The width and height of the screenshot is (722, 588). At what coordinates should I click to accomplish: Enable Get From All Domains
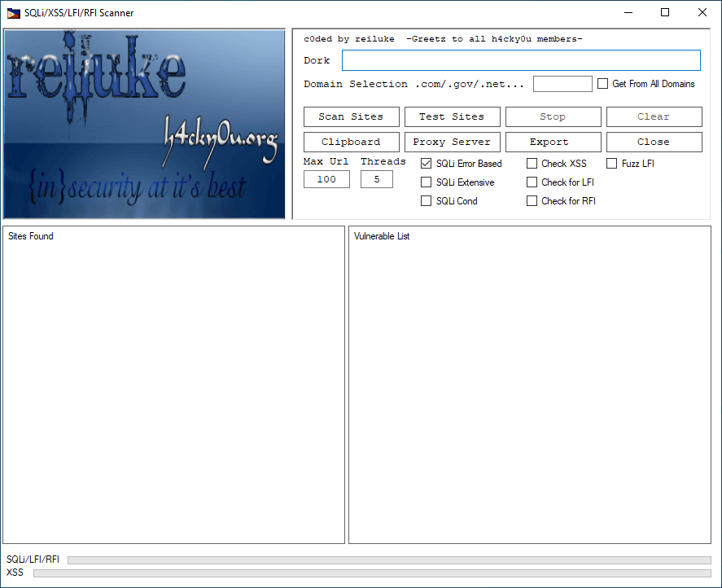[602, 83]
